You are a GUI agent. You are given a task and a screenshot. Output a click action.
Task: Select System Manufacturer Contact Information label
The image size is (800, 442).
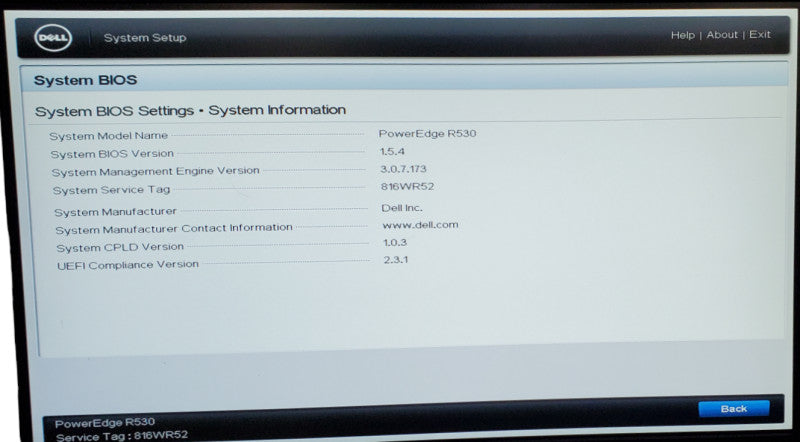pos(174,229)
